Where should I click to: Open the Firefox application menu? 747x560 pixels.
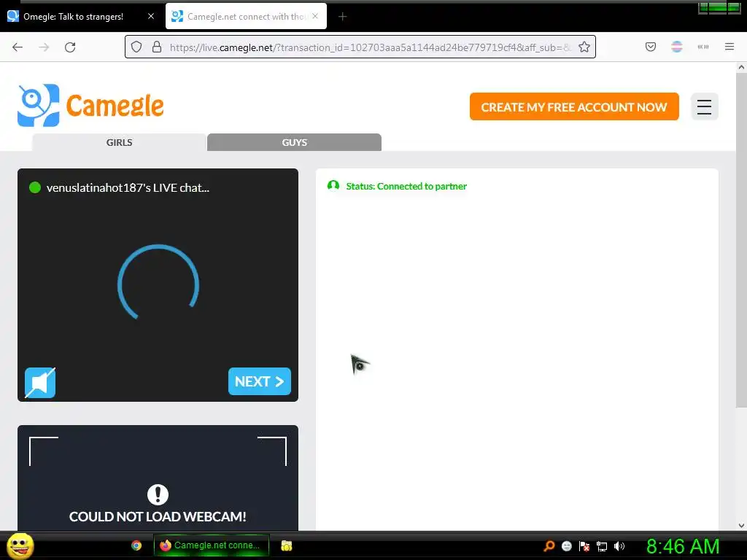pos(729,47)
